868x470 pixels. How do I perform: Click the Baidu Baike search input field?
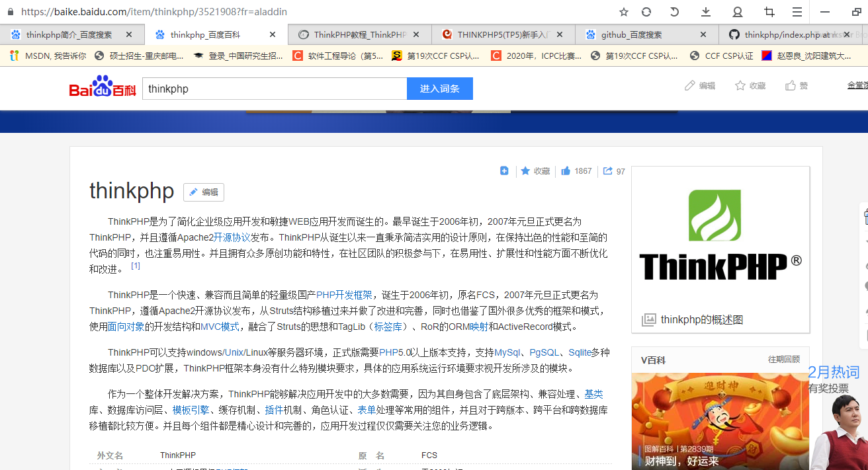tap(274, 89)
